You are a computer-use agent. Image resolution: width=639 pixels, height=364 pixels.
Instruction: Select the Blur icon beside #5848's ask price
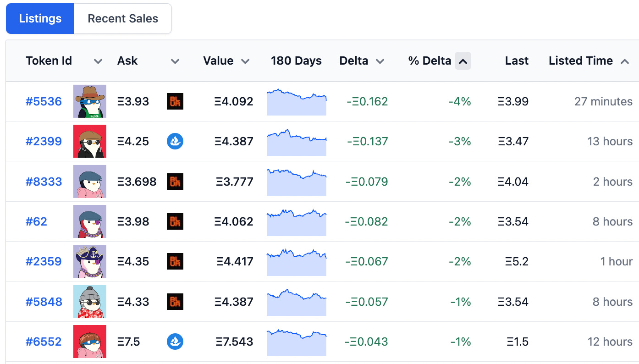(175, 302)
